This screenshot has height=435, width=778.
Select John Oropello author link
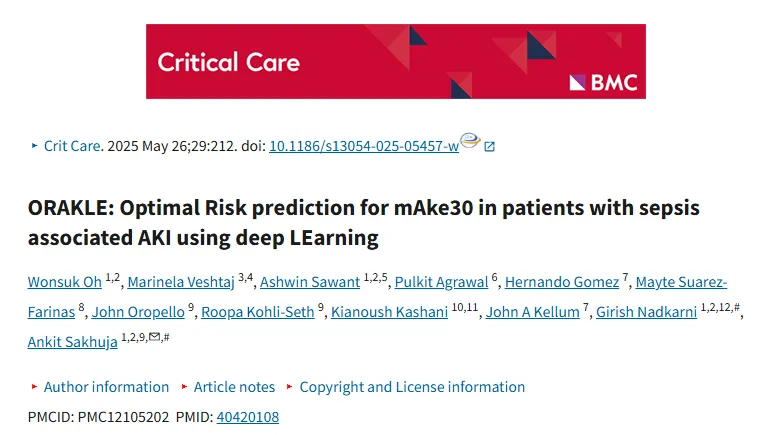pos(138,312)
